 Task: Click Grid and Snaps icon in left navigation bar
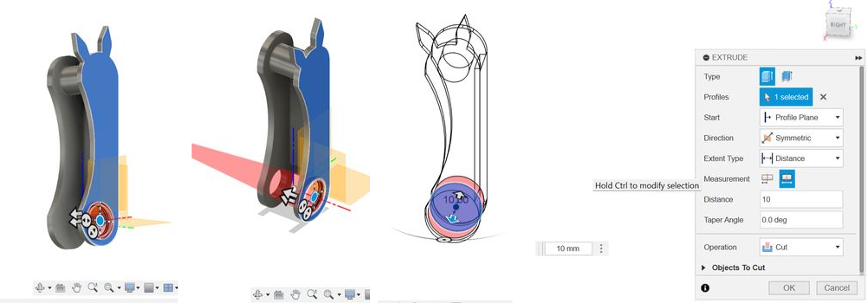coord(149,288)
